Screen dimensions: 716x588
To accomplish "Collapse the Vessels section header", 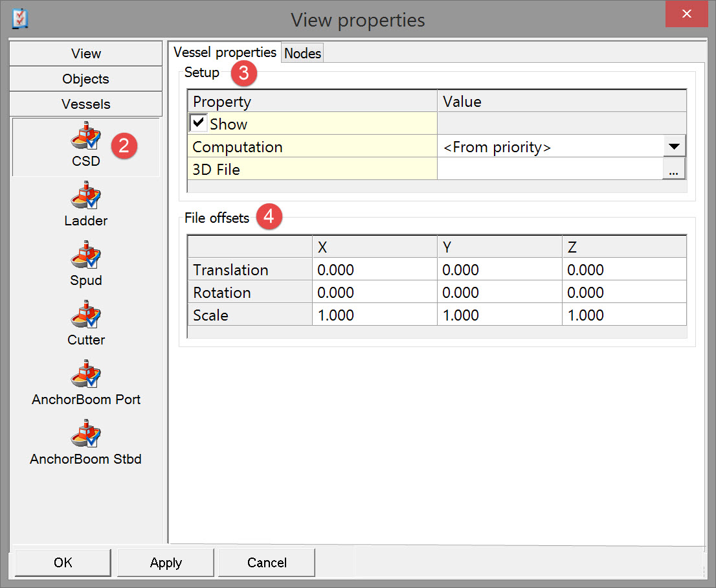I will [86, 104].
